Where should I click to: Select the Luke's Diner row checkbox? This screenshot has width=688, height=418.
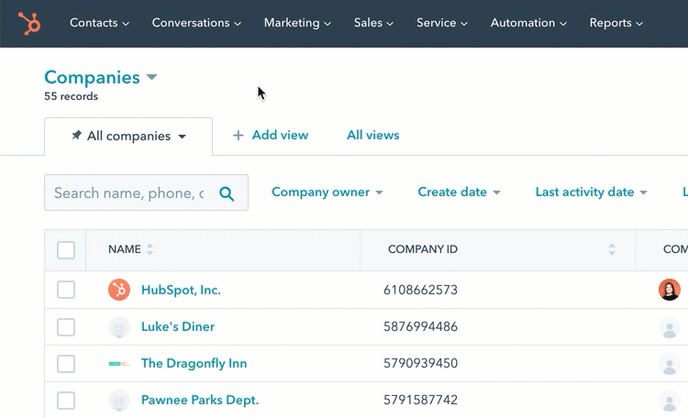[x=66, y=327]
